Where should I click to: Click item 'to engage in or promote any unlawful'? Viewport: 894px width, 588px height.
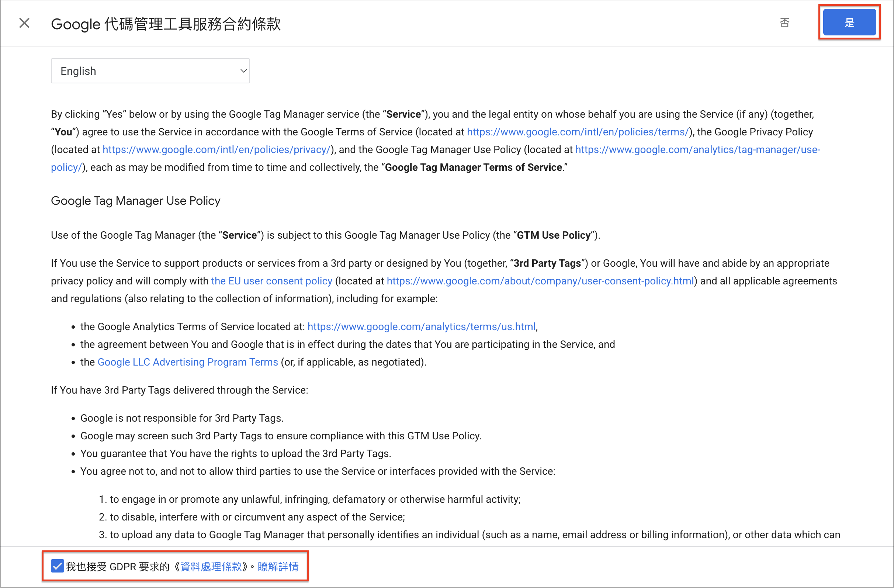[315, 499]
